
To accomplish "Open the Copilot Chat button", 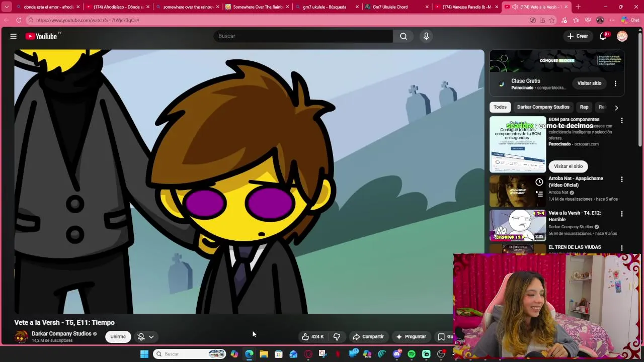I will [629, 20].
